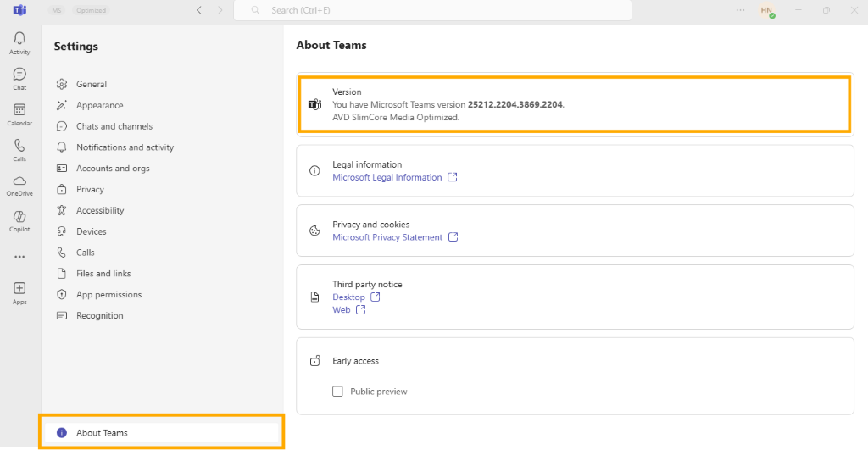Open OneDrive in the sidebar
The width and height of the screenshot is (868, 450).
(19, 186)
